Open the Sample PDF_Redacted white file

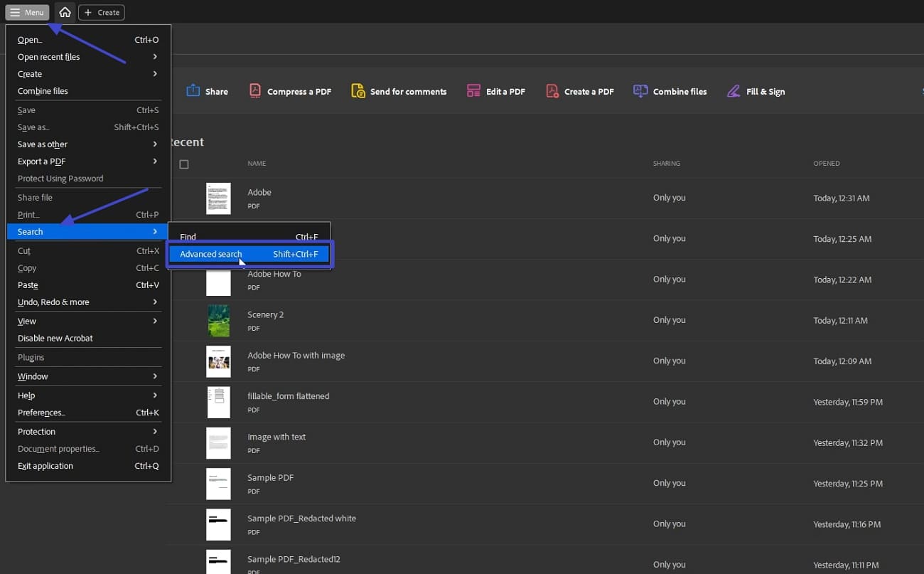point(301,518)
